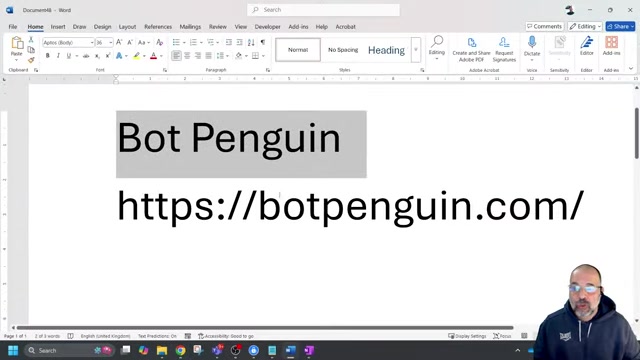This screenshot has width=640, height=360.
Task: Click Create and Share Adobe PDF
Action: tap(471, 49)
